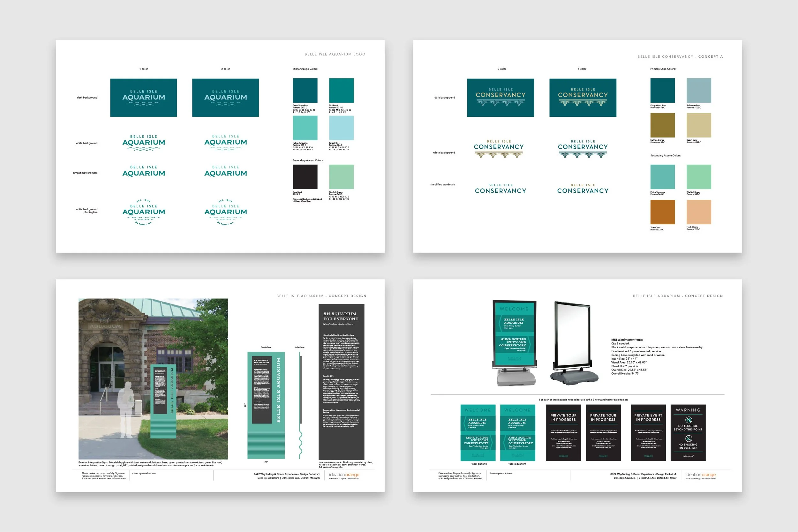Click the Warning sign panel
This screenshot has width=798, height=532.
coord(688,433)
